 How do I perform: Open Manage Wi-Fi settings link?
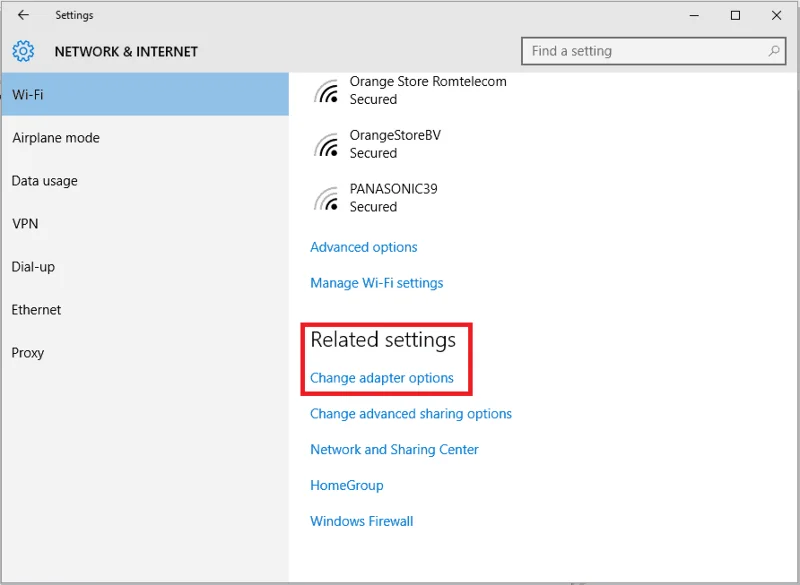[377, 283]
